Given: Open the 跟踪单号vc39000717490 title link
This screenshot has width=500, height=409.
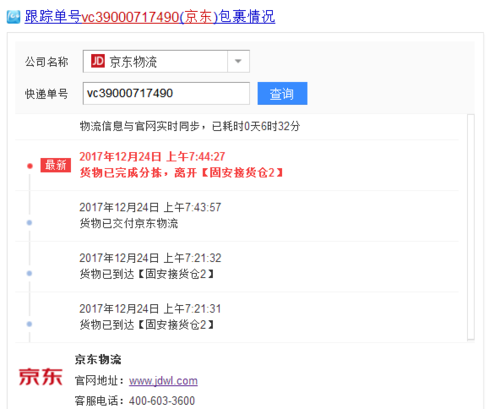Looking at the screenshot, I should click(150, 17).
